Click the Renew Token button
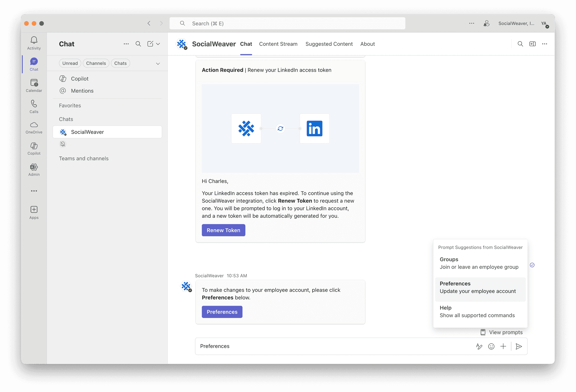Viewport: 576px width, 392px height. click(223, 230)
